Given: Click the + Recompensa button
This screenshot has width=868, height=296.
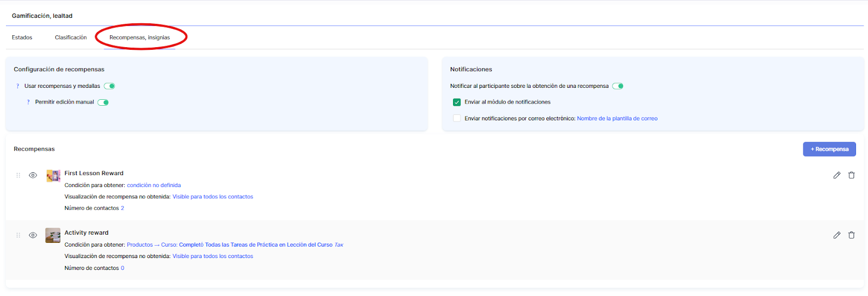Looking at the screenshot, I should pos(829,149).
